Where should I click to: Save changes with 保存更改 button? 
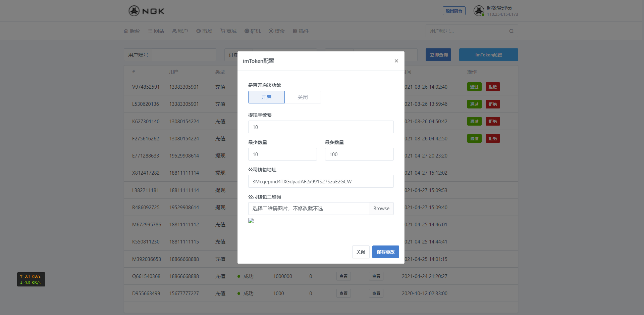pos(386,252)
